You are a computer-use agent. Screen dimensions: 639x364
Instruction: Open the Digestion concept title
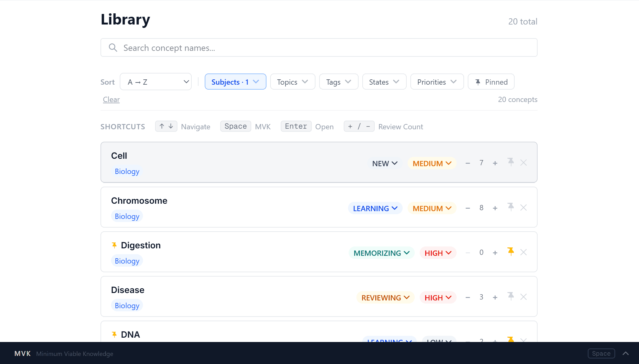[141, 245]
